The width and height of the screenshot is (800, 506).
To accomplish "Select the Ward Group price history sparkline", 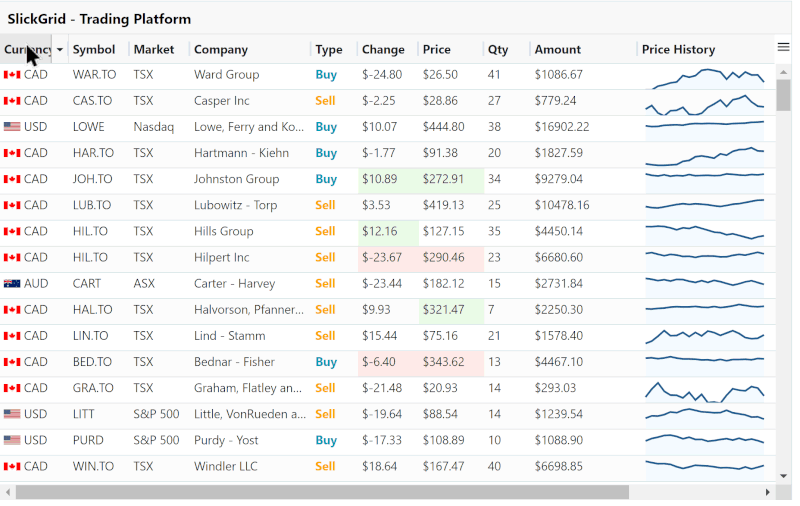I will tap(705, 78).
